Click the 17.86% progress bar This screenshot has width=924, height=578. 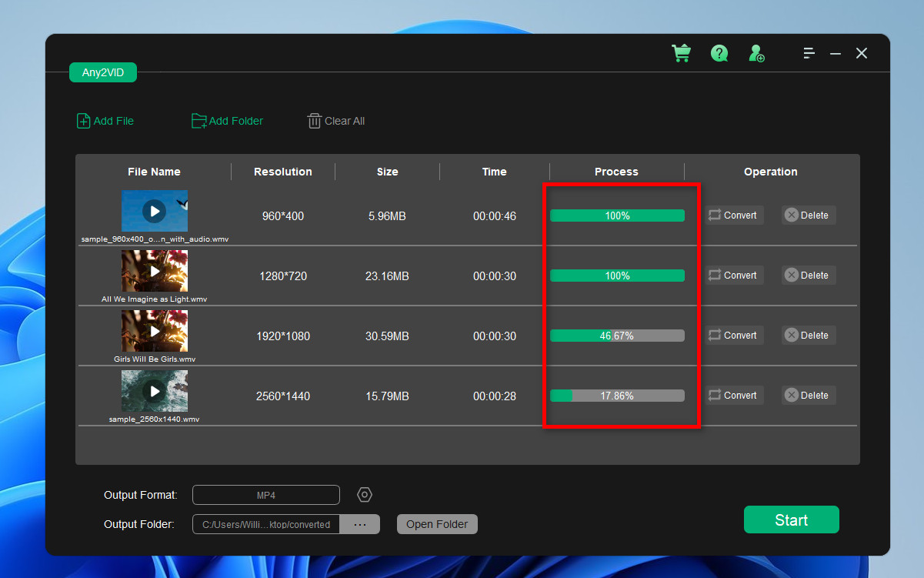point(617,396)
